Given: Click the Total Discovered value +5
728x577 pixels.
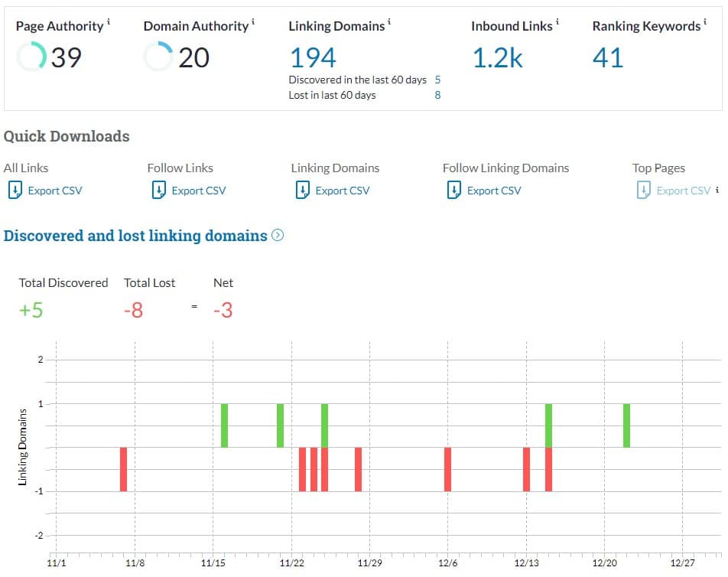Looking at the screenshot, I should pyautogui.click(x=31, y=310).
